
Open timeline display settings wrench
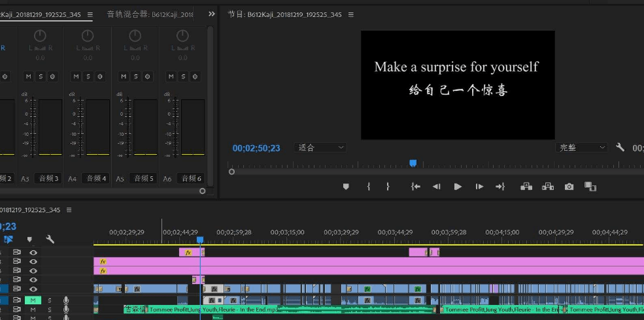[x=50, y=239]
